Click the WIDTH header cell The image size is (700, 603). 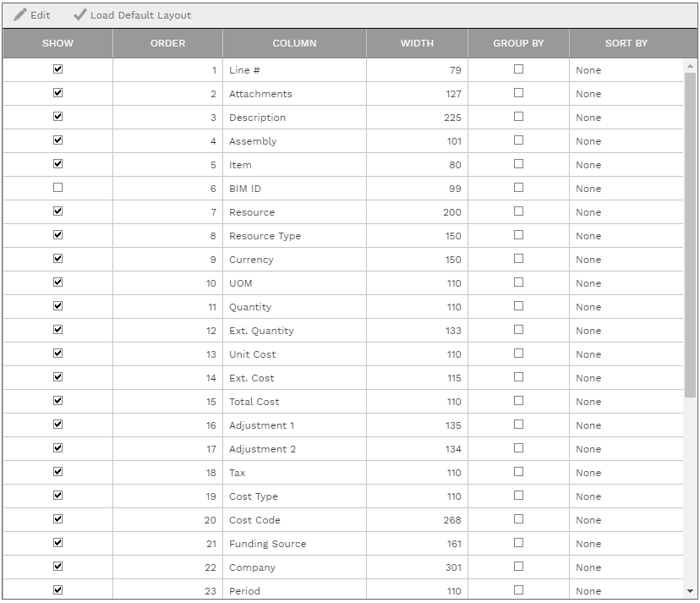click(417, 44)
